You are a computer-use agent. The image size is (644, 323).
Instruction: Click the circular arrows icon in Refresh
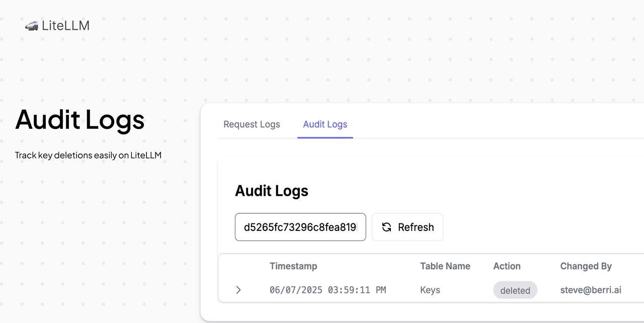click(x=386, y=227)
